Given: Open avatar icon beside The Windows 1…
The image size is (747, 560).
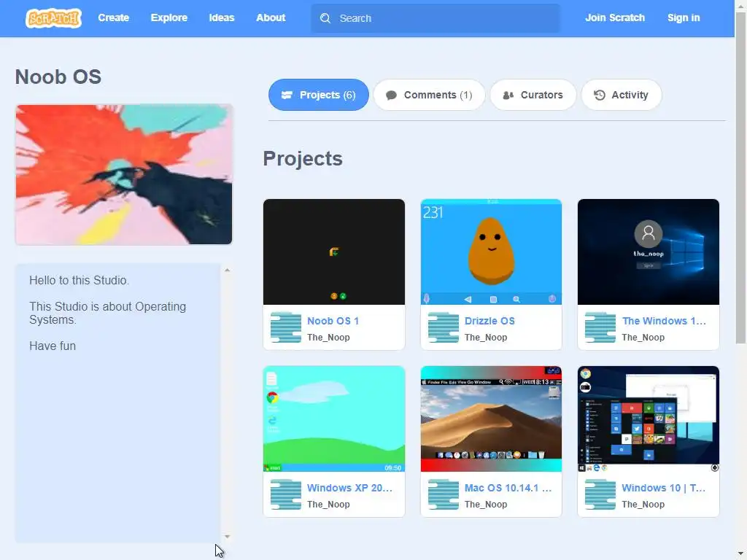Looking at the screenshot, I should pos(600,327).
